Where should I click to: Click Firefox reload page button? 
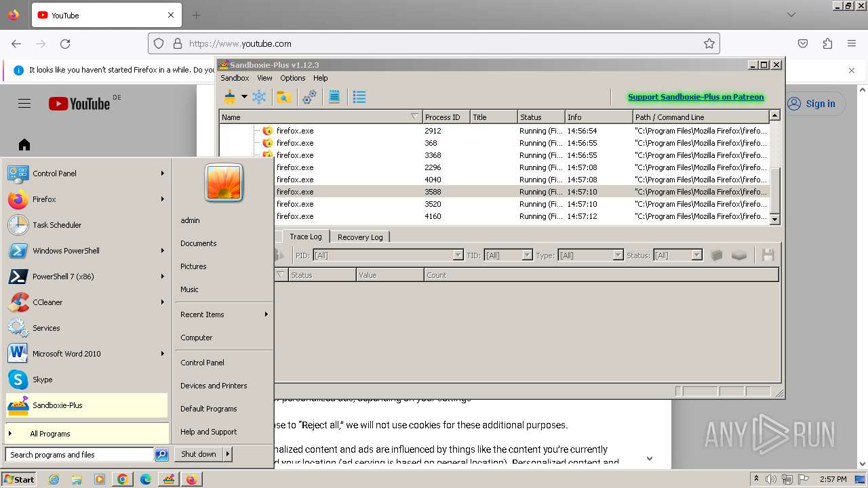65,43
